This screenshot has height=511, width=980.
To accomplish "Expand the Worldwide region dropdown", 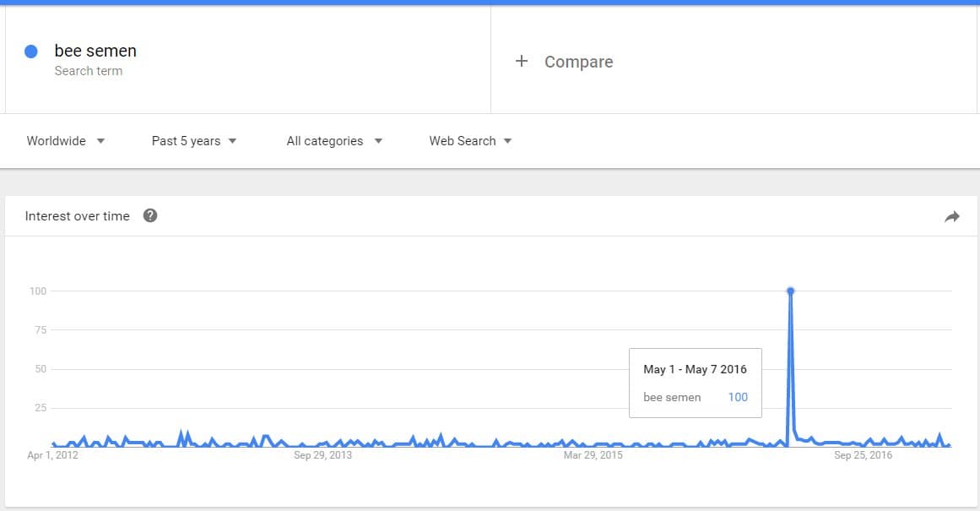I will (x=65, y=141).
